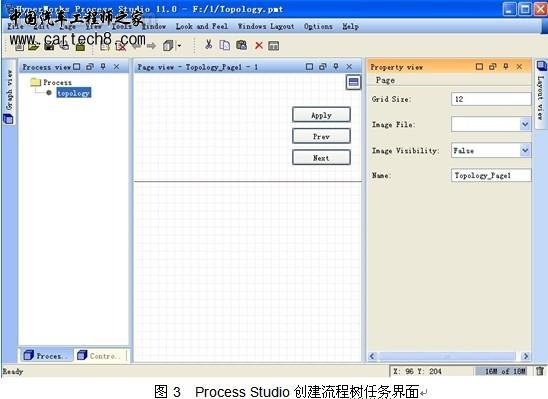Open the Image Visibility dropdown
Screen dimensions: 548x399
pyautogui.click(x=525, y=150)
